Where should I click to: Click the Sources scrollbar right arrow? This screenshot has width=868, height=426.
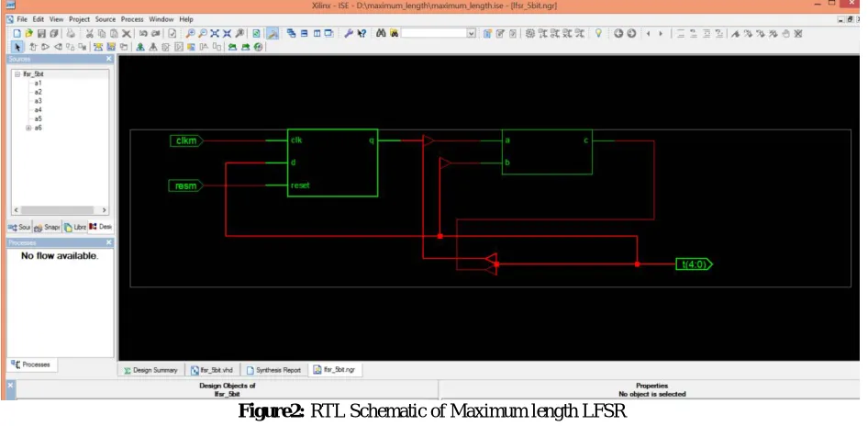coord(104,210)
